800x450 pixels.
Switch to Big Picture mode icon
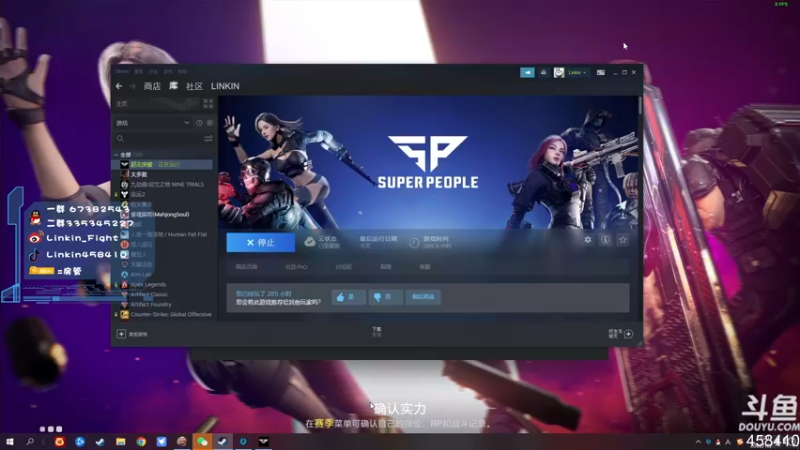coord(601,72)
